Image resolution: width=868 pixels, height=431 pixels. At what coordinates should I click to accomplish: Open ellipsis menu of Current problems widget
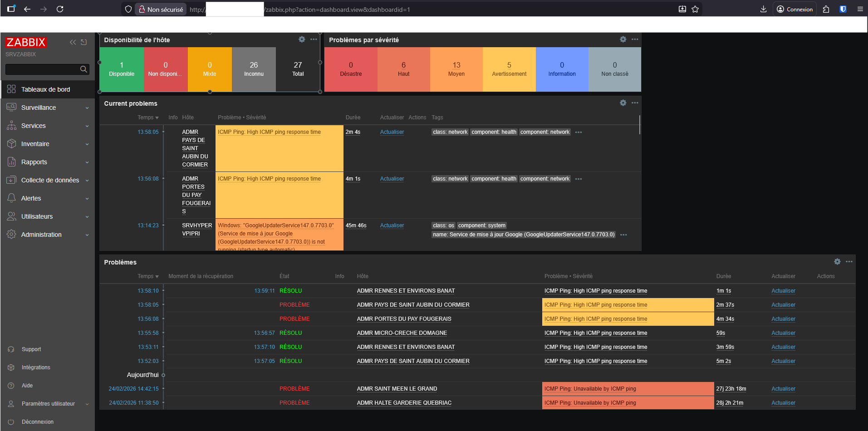[x=635, y=103]
